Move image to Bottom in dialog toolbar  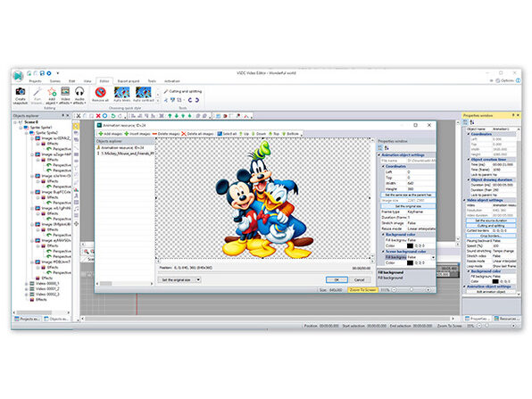[x=290, y=134]
